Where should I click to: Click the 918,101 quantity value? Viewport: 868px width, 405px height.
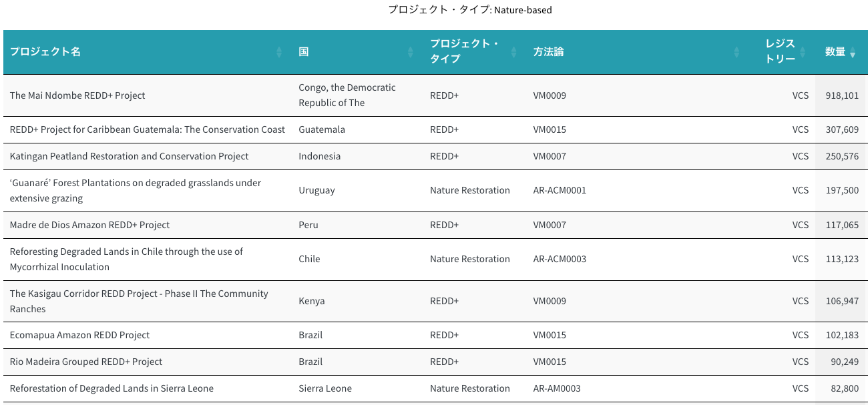pyautogui.click(x=842, y=95)
